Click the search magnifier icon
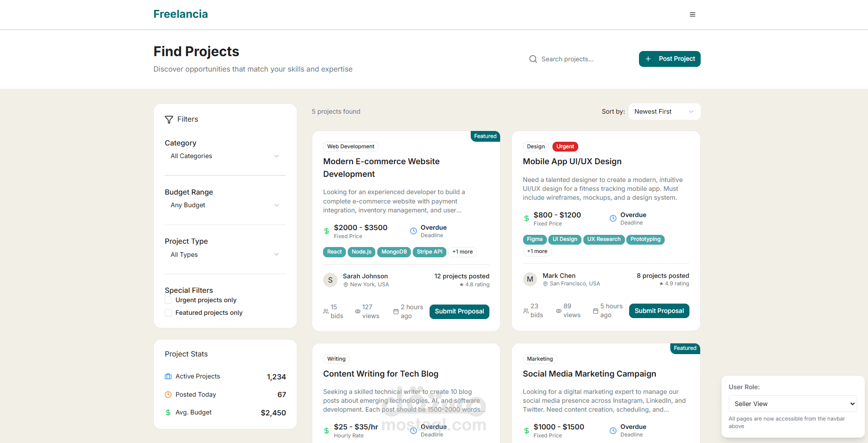The width and height of the screenshot is (868, 443). pyautogui.click(x=533, y=59)
